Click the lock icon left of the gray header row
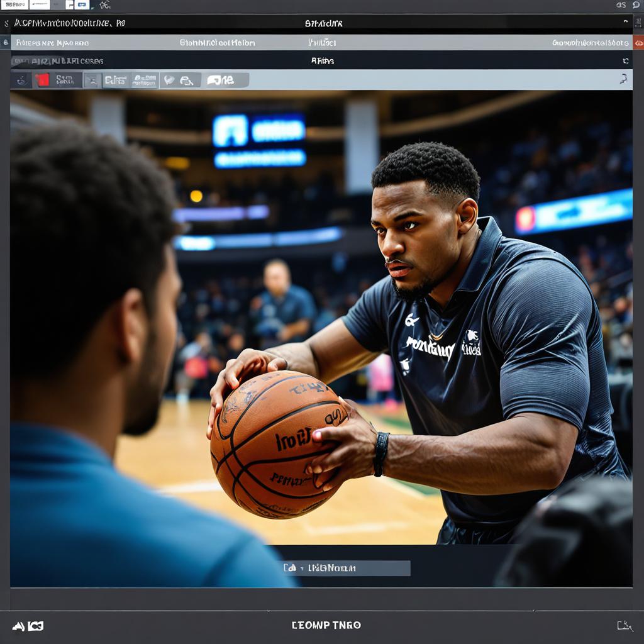 tap(5, 42)
